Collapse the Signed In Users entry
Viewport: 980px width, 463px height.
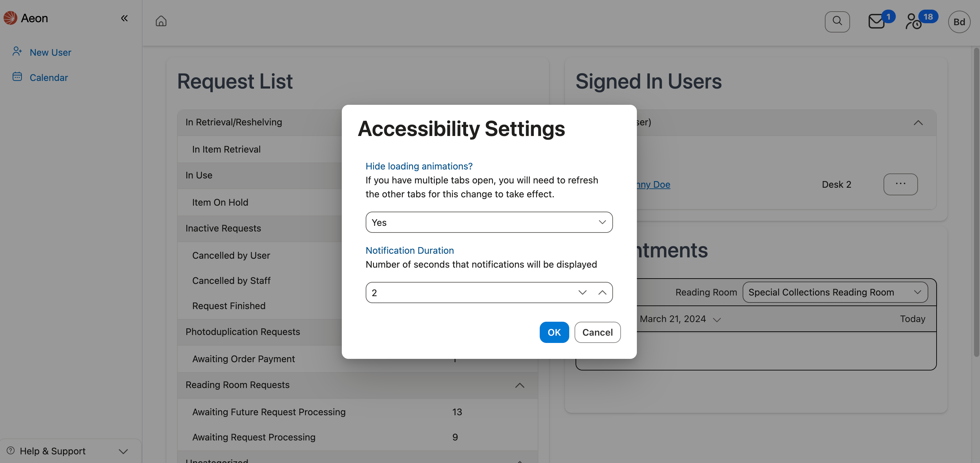[918, 122]
